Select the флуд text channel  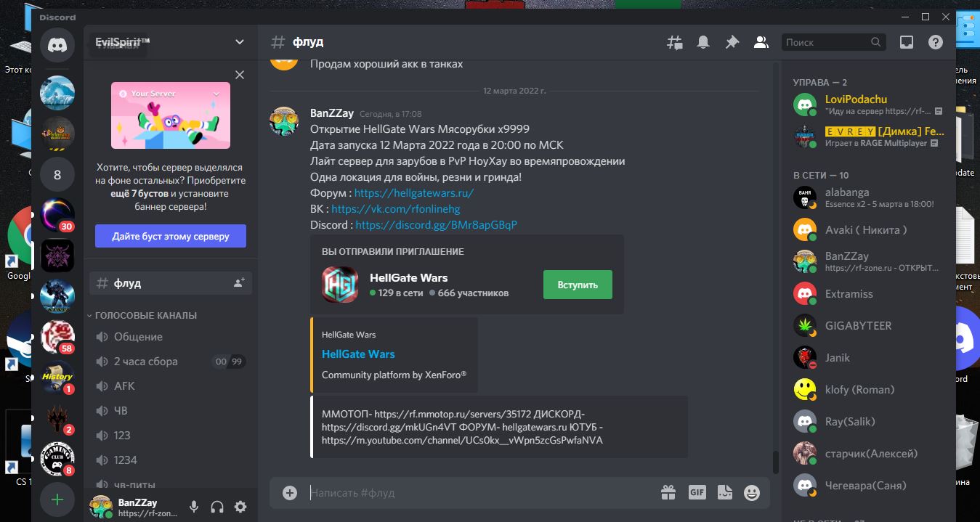(171, 283)
